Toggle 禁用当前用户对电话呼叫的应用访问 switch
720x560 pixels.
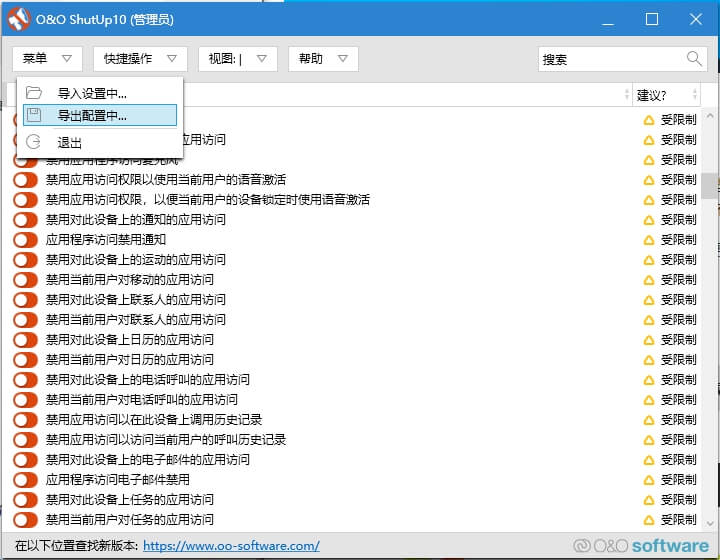[25, 400]
